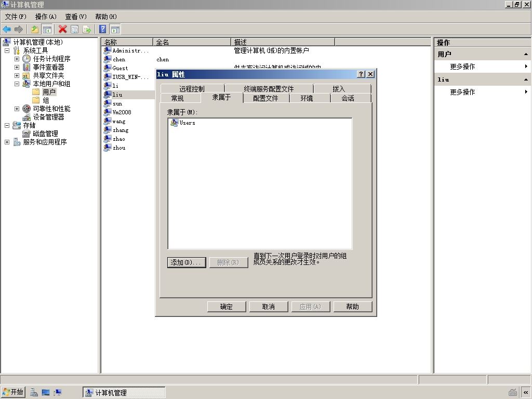532x399 pixels.
Task: Select the sun user row
Action: (117, 103)
